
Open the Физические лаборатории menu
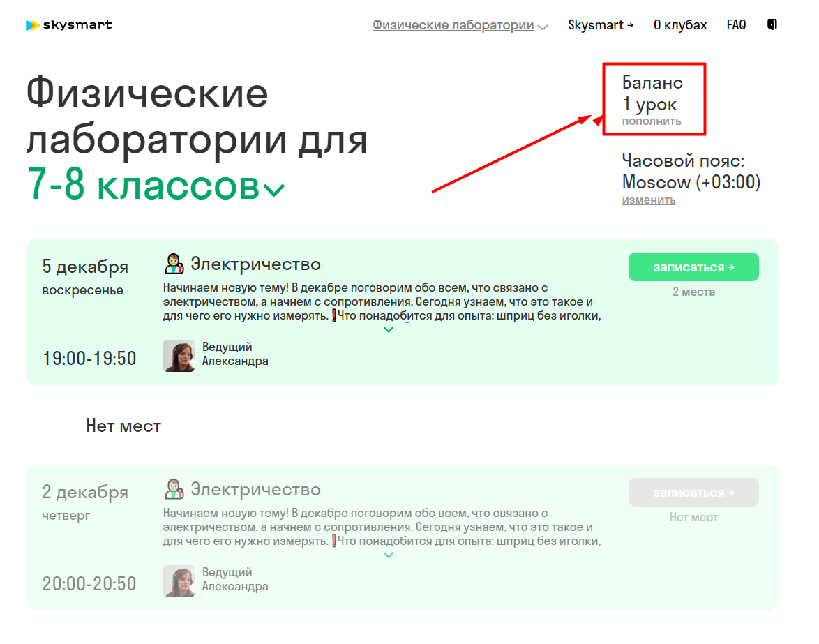point(460,25)
